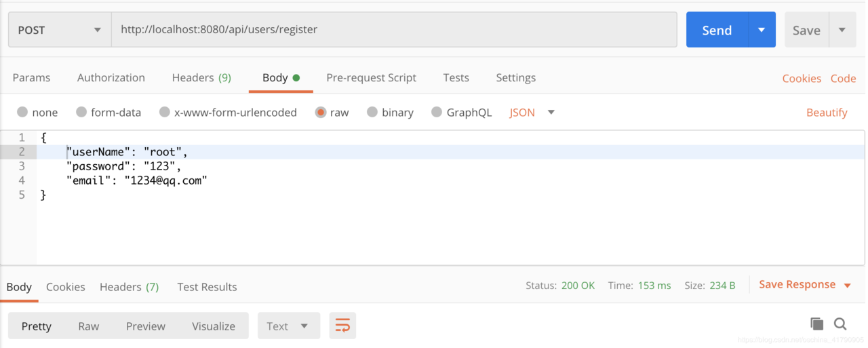Toggle the wrap lines icon in response

point(342,326)
